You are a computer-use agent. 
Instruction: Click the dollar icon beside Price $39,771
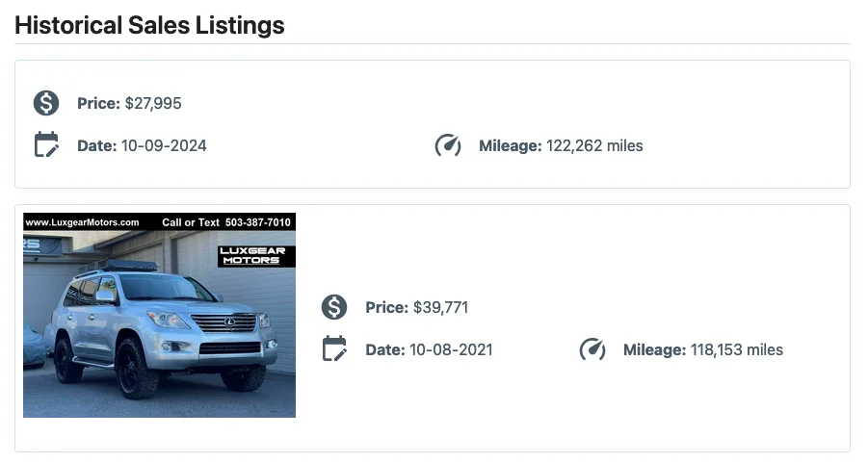[x=334, y=307]
